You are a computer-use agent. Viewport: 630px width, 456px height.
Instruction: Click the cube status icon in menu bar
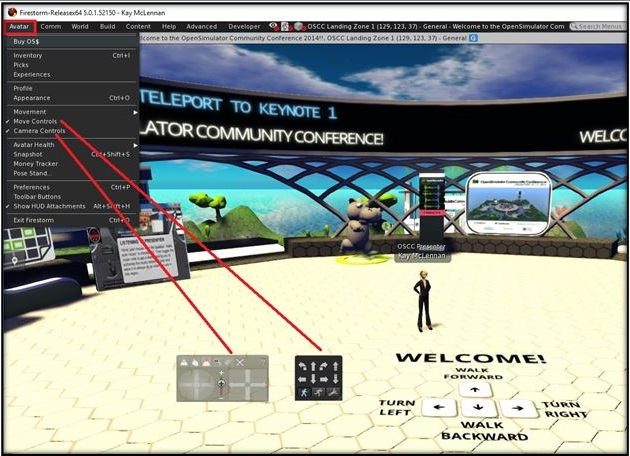298,27
